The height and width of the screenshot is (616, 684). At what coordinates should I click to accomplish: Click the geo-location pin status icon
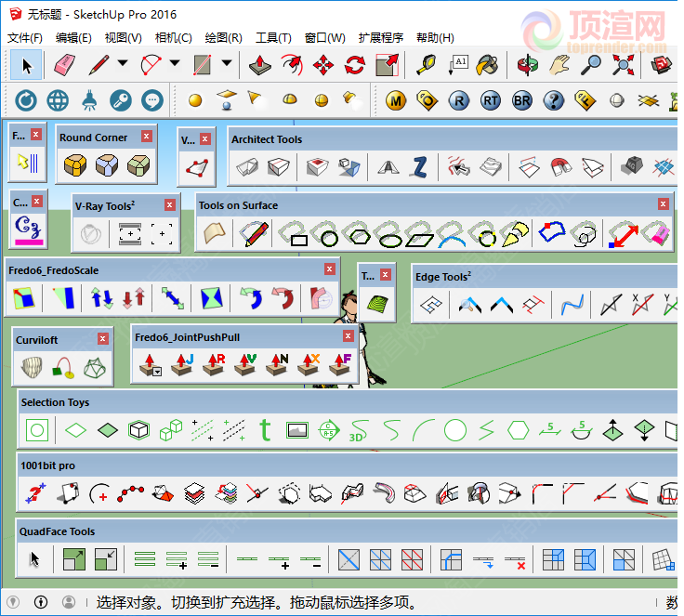point(13,602)
